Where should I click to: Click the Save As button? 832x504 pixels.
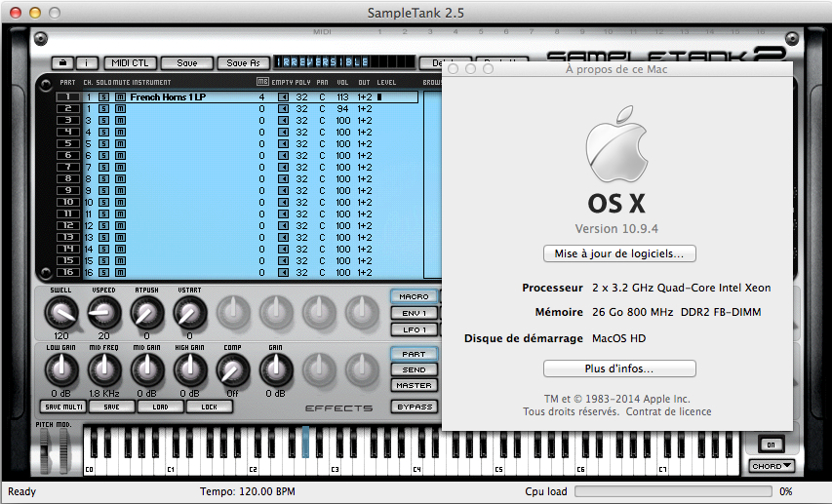click(x=243, y=63)
